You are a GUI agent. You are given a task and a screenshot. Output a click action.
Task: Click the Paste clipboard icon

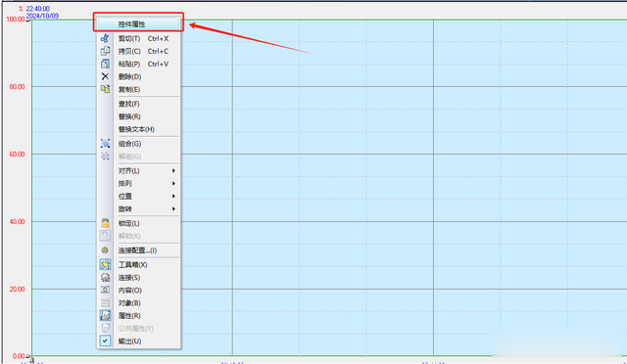point(105,64)
